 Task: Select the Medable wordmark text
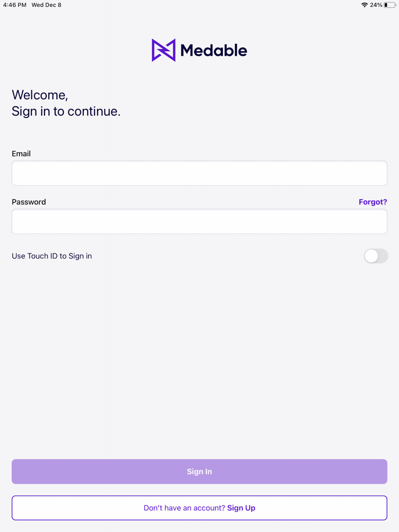pos(213,50)
